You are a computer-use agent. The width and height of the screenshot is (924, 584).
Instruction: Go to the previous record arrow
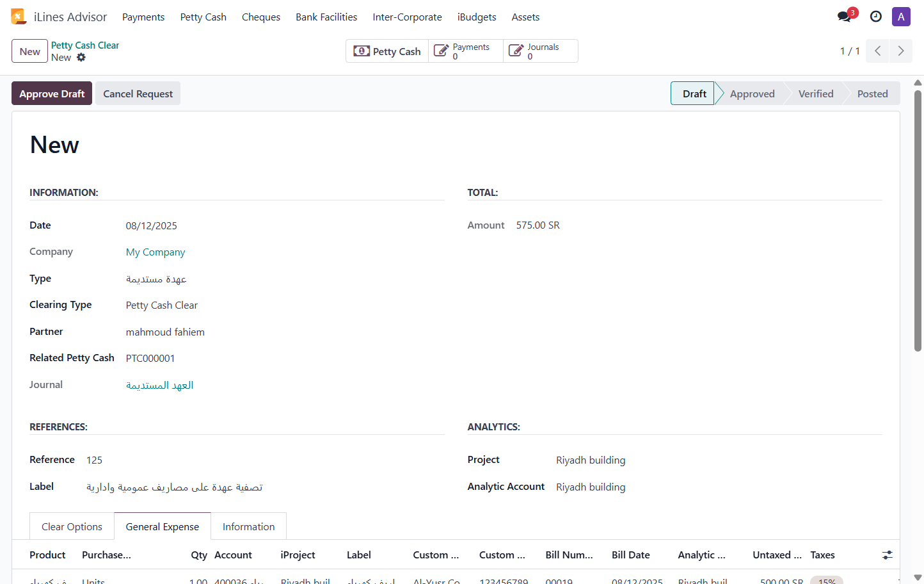point(878,51)
